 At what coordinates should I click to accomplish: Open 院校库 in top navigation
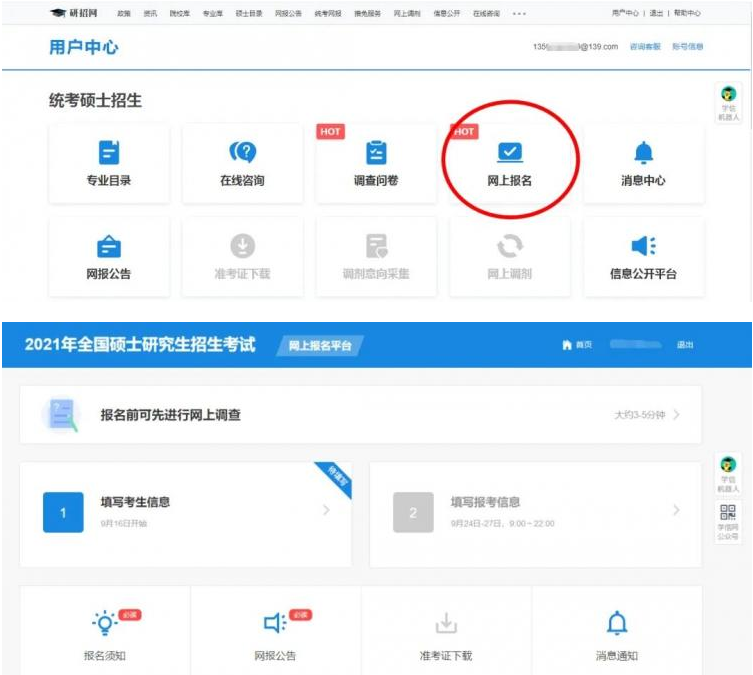[x=180, y=13]
